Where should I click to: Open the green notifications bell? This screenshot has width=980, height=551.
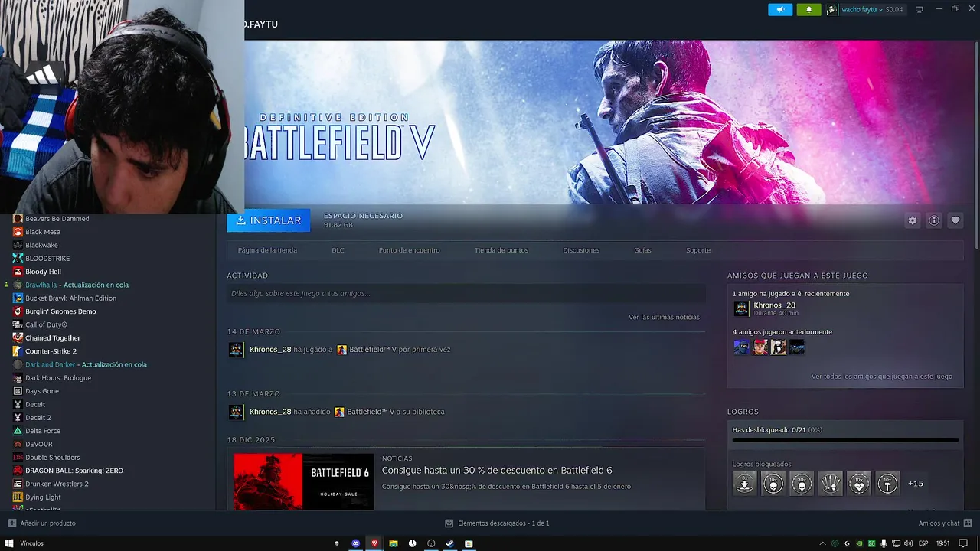[808, 9]
